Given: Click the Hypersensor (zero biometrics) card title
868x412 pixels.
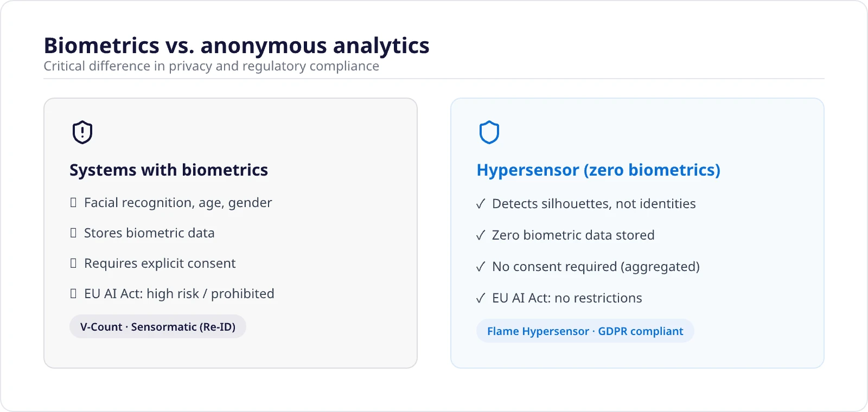Looking at the screenshot, I should (x=598, y=170).
